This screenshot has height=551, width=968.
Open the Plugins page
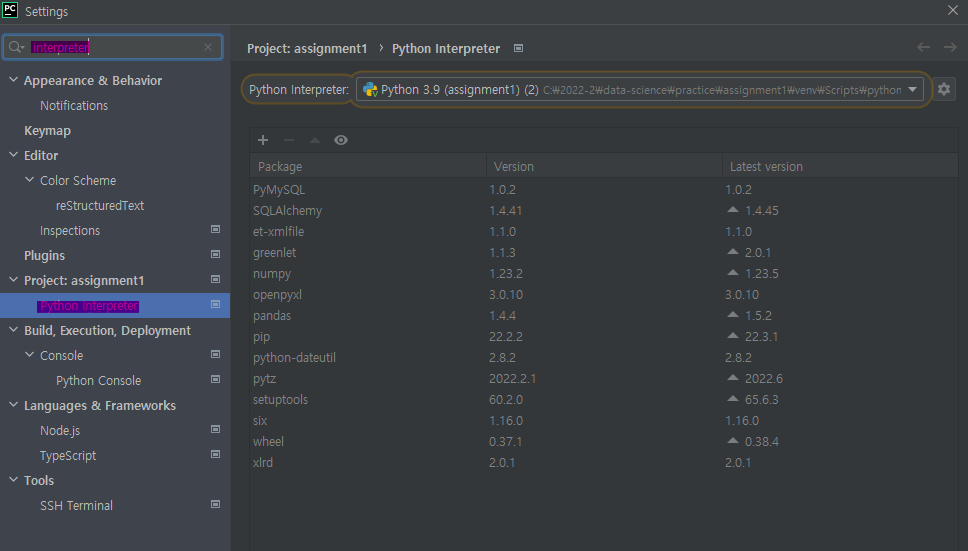coord(44,255)
